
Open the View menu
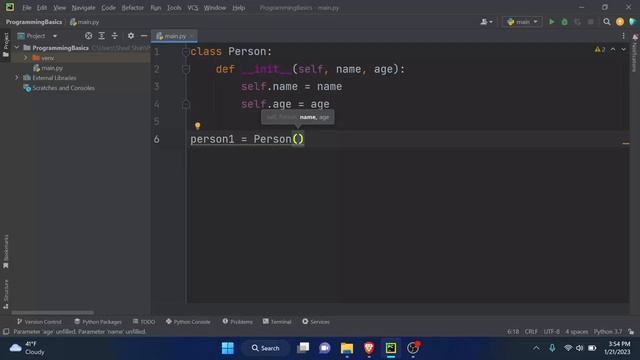pos(59,8)
